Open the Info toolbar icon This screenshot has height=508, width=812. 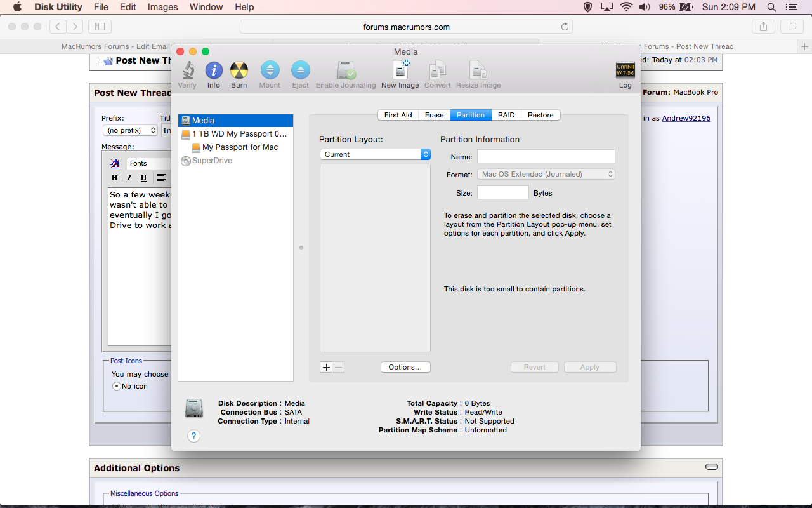click(x=214, y=74)
